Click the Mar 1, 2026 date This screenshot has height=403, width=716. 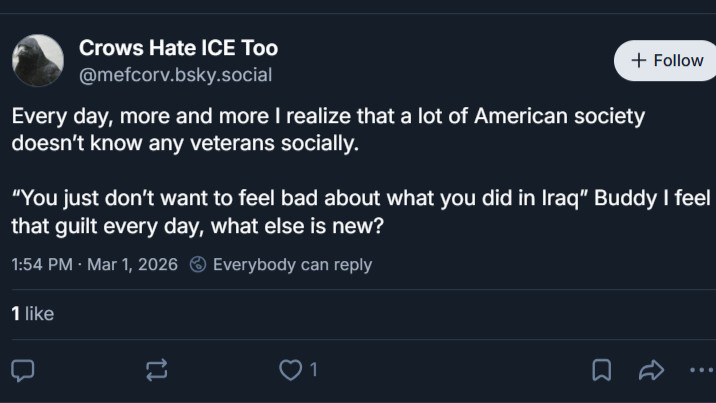[132, 265]
